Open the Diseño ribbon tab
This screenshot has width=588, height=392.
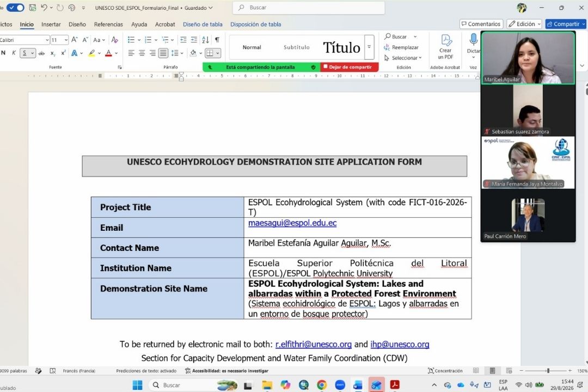click(77, 24)
